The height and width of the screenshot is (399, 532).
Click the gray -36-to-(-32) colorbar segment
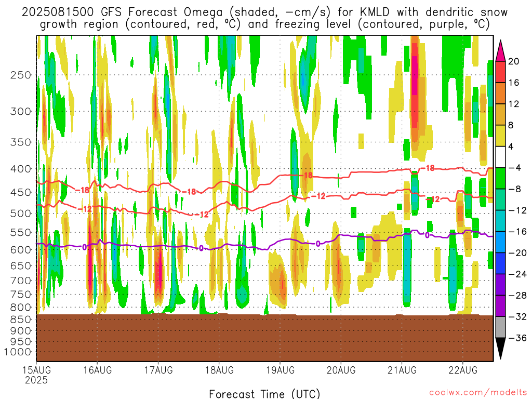[500, 327]
